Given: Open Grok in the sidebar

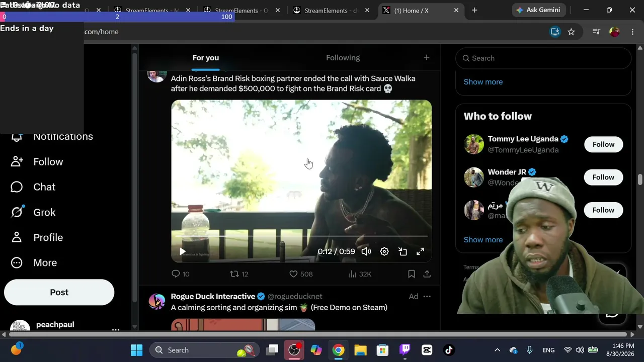Looking at the screenshot, I should pyautogui.click(x=33, y=212).
